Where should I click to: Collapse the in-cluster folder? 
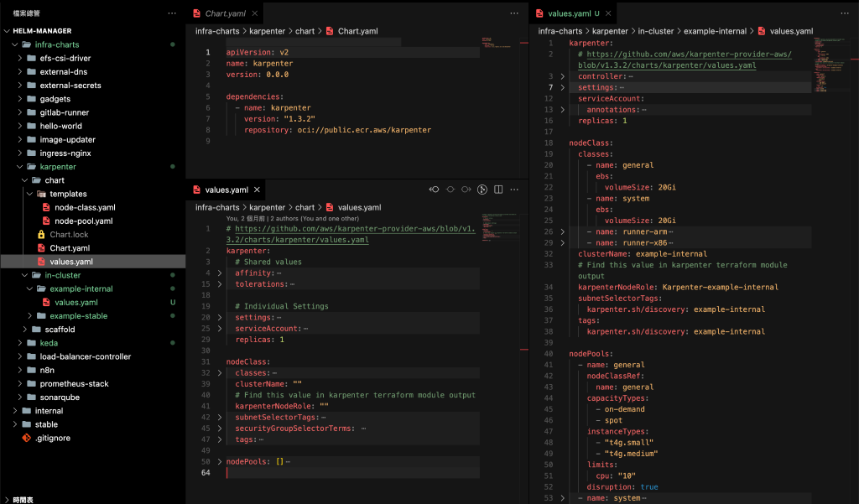[x=24, y=275]
